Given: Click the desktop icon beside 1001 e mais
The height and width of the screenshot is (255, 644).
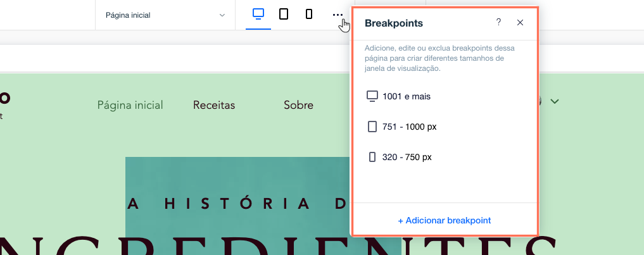Looking at the screenshot, I should click(x=372, y=97).
